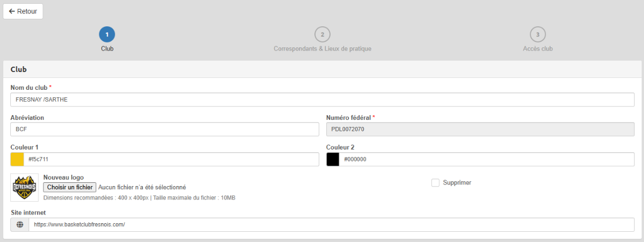Click the Numéro fédéral field
Viewport: 644px width, 242px height.
[480, 129]
